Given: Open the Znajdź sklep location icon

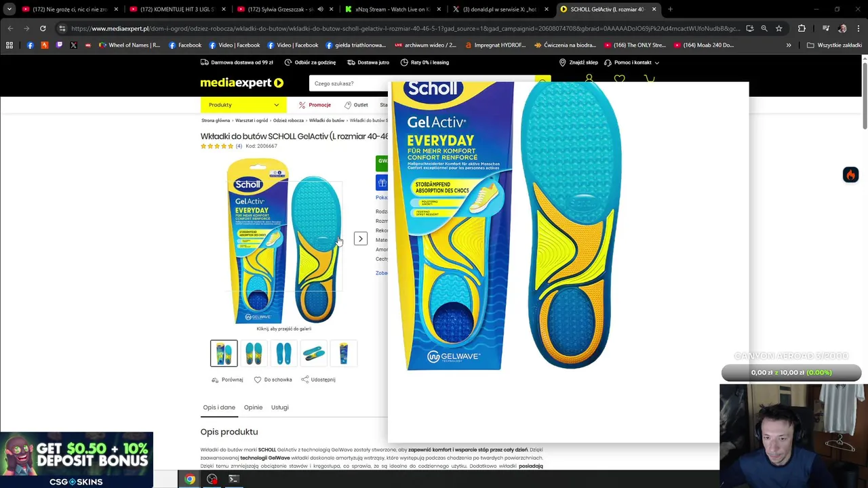Looking at the screenshot, I should click(562, 62).
